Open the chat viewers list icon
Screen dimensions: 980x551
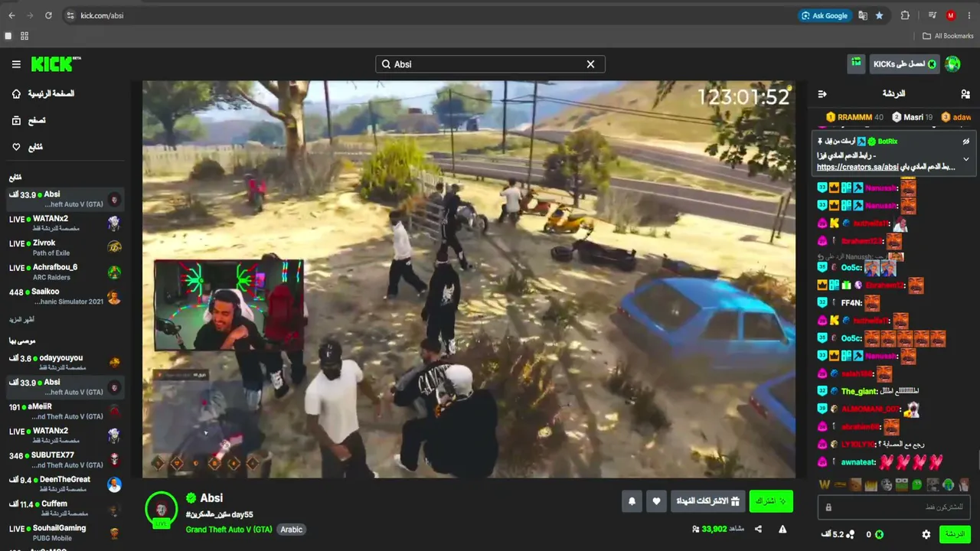point(965,94)
